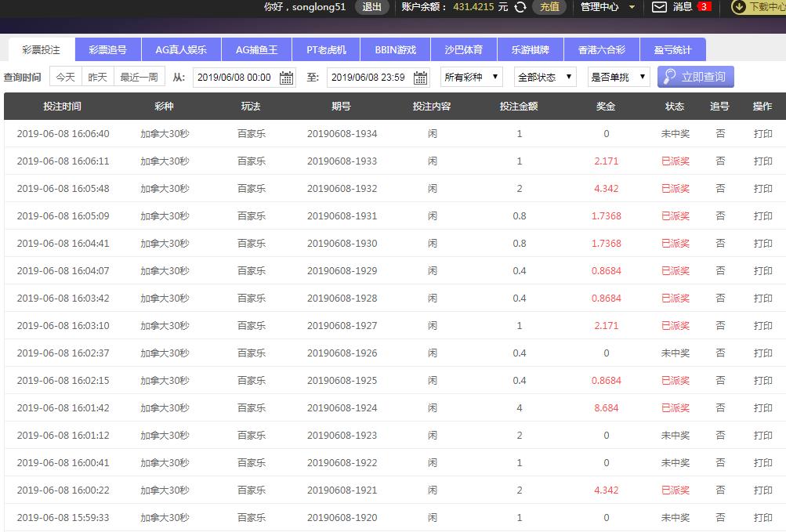Click the balance refresh icon
This screenshot has height=532, width=786.
pyautogui.click(x=520, y=7)
